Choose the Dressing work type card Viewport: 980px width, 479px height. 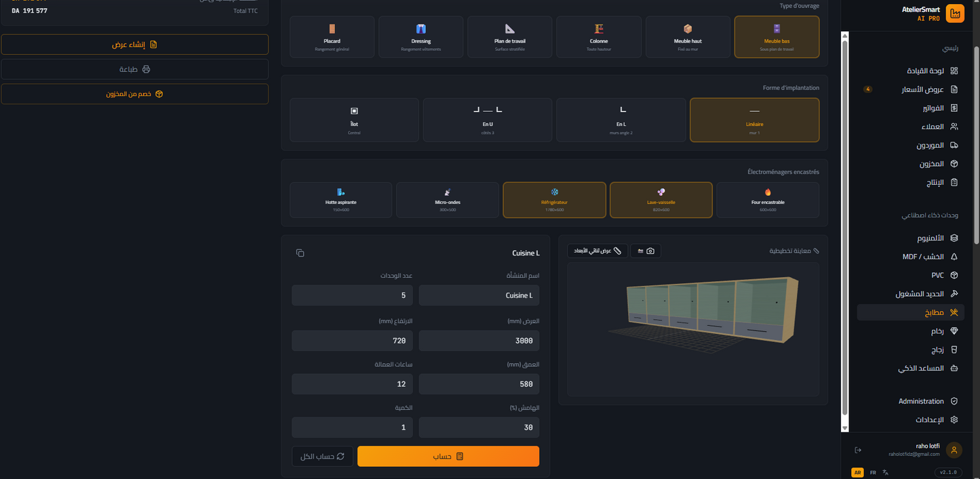coord(420,37)
